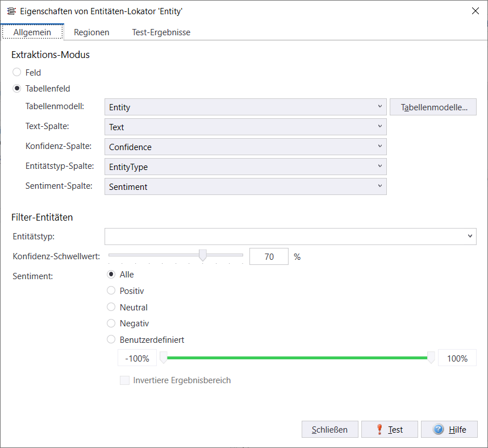Open the Tabellenmodell dropdown
The image size is (488, 448).
point(245,107)
